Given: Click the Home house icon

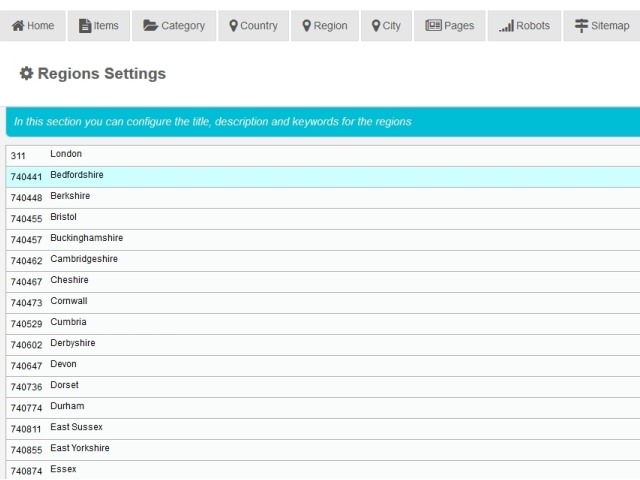Looking at the screenshot, I should click(x=18, y=26).
